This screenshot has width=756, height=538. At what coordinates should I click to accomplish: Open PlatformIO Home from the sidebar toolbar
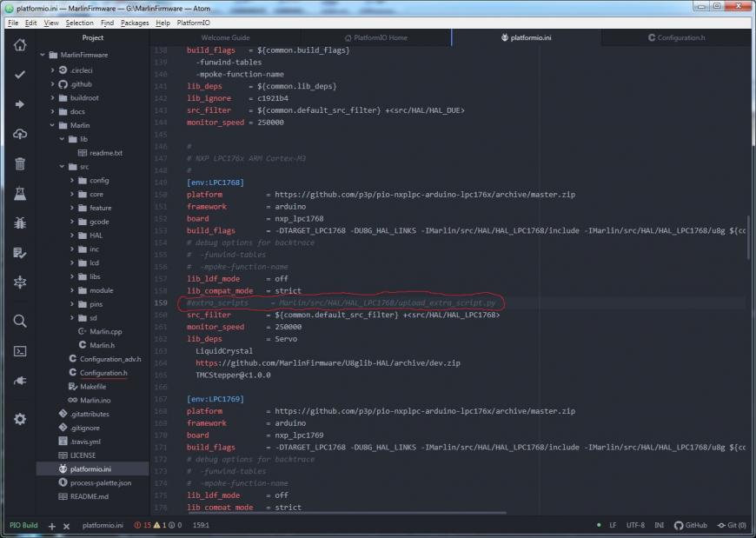pyautogui.click(x=20, y=45)
